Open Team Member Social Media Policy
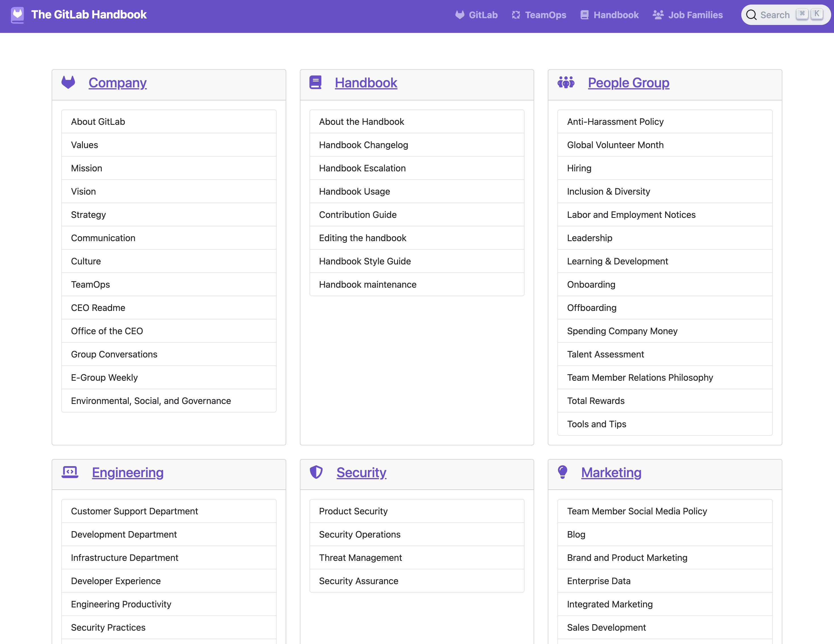The image size is (834, 644). point(665,511)
